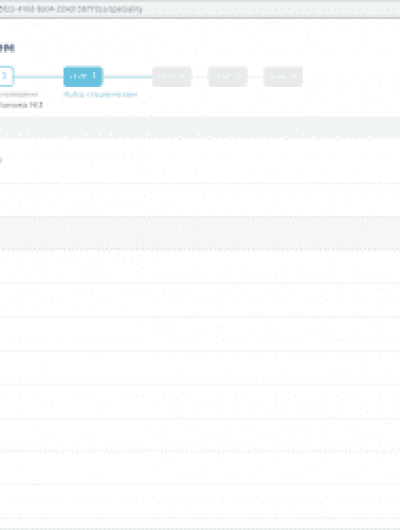Image resolution: width=400 pixels, height=530 pixels.
Task: Select the first gray inactive step box
Action: coord(172,76)
